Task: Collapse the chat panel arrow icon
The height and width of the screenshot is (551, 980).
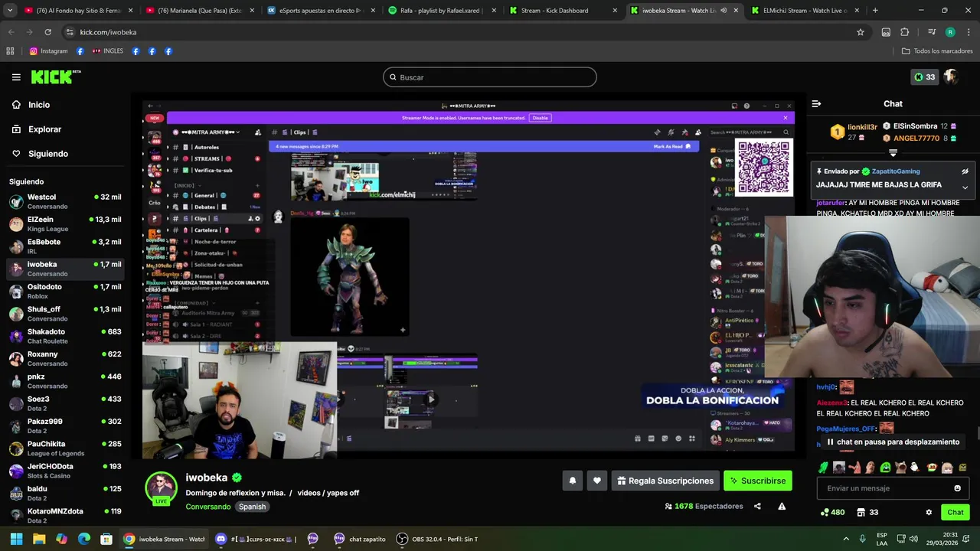Action: click(816, 104)
